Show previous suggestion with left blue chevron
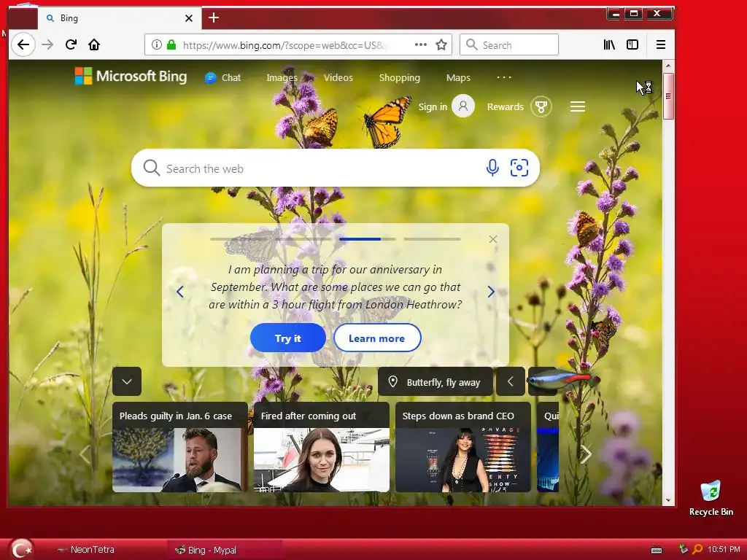747x560 pixels. coord(179,292)
